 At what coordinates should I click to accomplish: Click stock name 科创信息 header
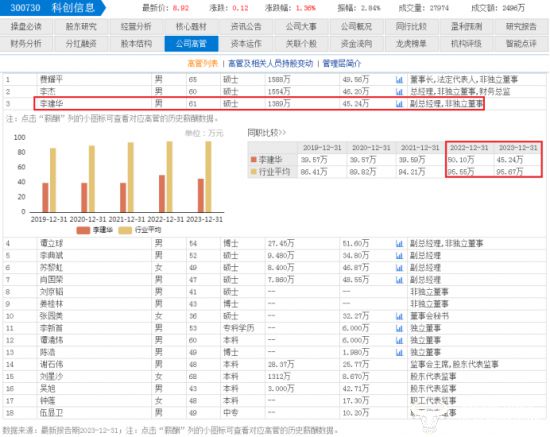(73, 8)
